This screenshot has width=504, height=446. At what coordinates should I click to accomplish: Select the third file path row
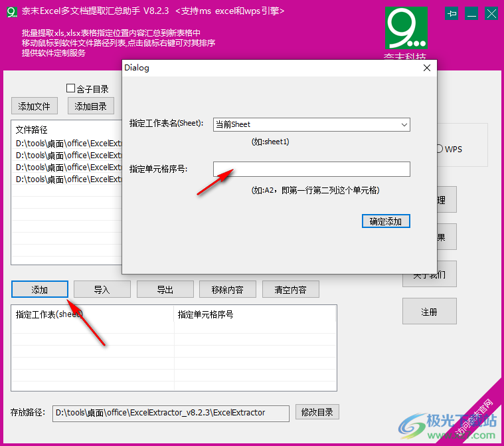[67, 167]
